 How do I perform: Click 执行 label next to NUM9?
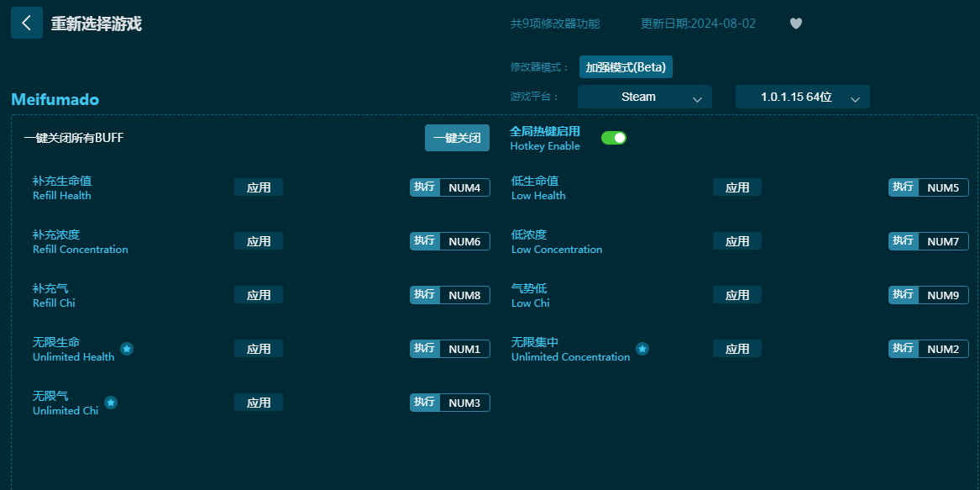904,295
